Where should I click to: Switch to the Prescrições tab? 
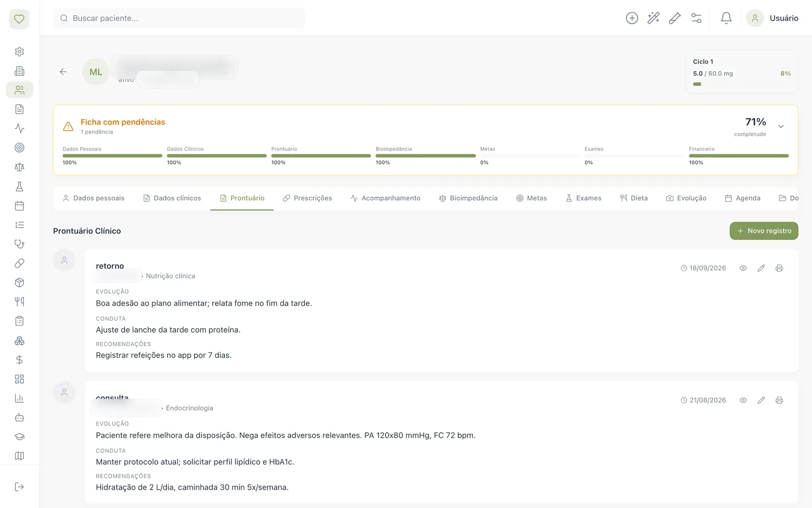(308, 198)
